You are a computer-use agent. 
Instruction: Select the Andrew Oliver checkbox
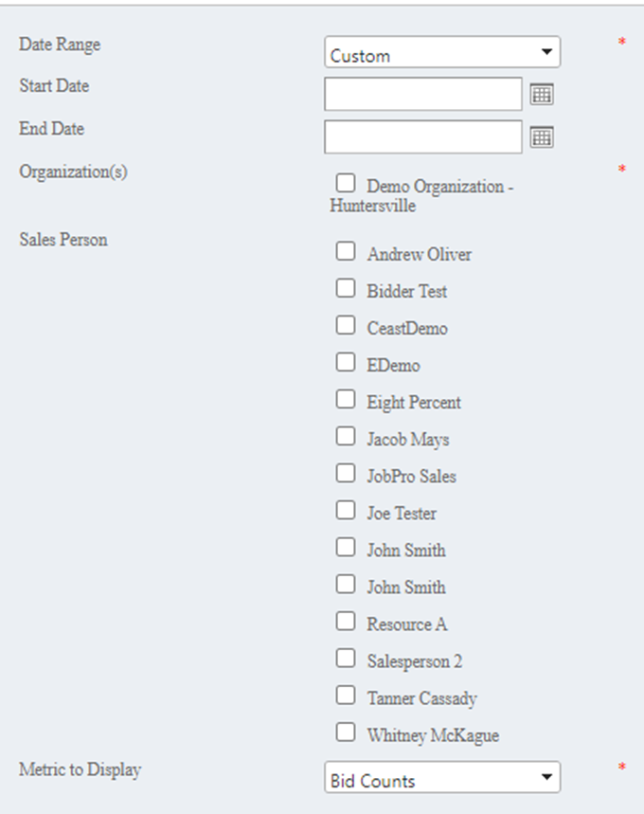click(x=346, y=251)
